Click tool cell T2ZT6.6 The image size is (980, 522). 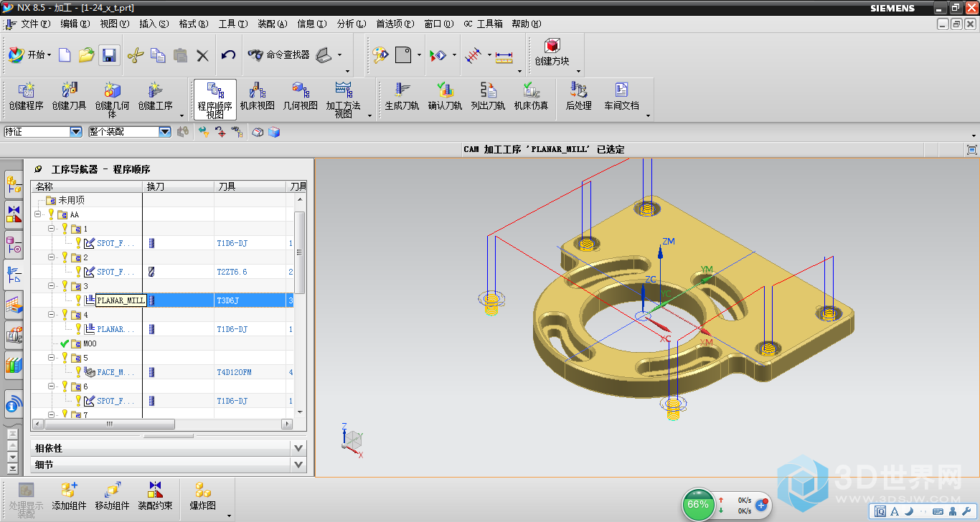232,272
